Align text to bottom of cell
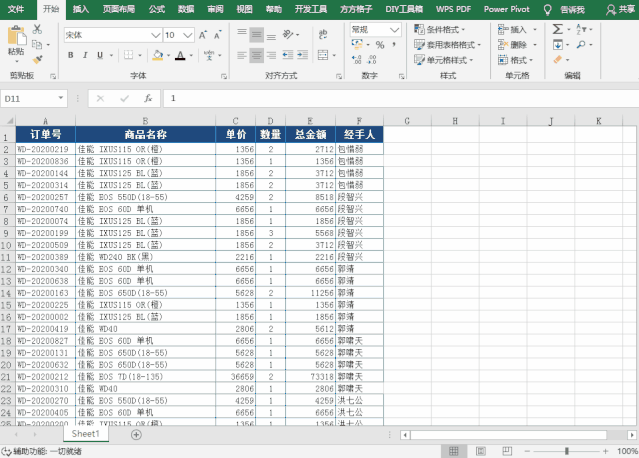 coord(271,34)
